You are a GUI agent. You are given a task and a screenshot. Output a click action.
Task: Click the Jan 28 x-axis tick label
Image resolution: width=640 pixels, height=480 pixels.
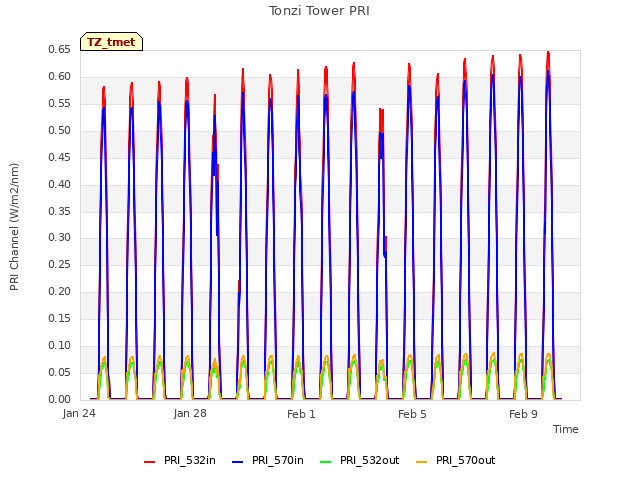pyautogui.click(x=190, y=414)
